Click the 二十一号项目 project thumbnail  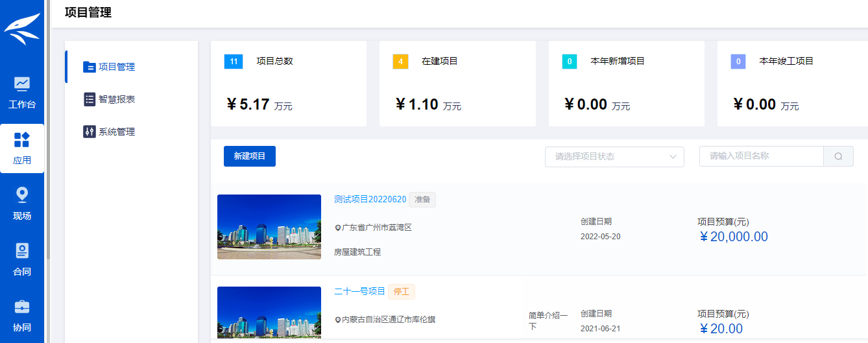[x=269, y=313]
